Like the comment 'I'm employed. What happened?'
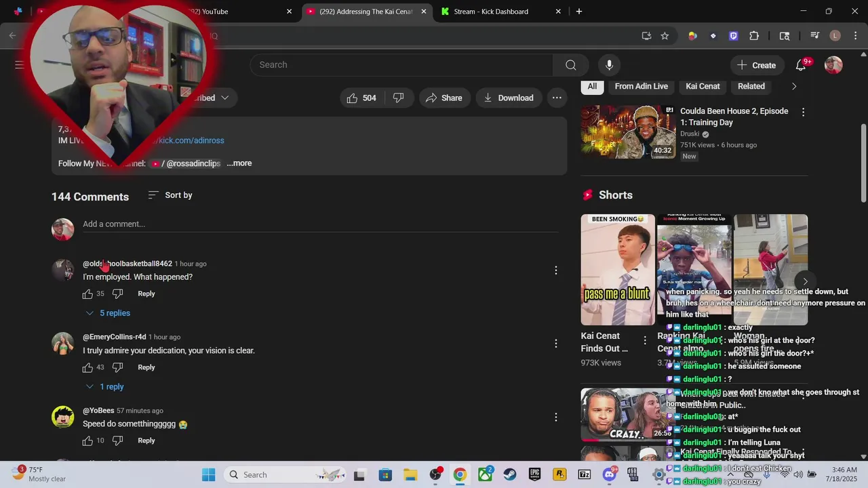 (87, 293)
